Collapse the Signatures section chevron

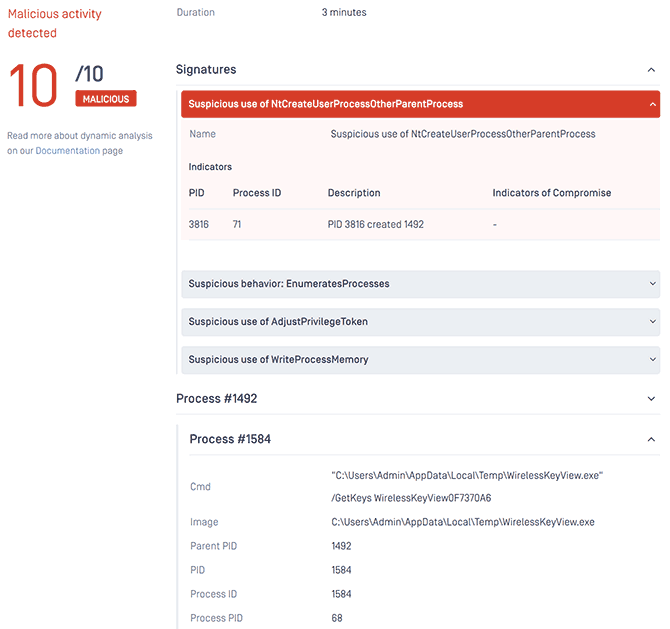coord(651,70)
